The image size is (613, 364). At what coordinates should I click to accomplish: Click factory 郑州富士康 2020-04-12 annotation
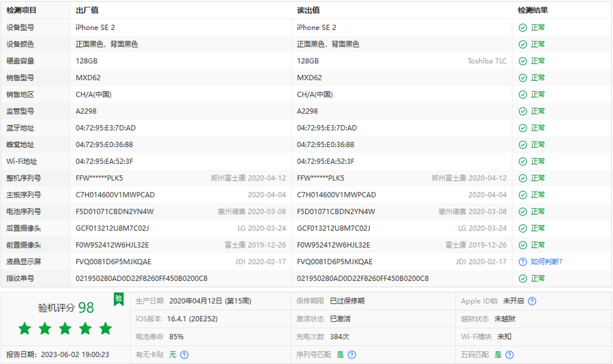coord(248,178)
